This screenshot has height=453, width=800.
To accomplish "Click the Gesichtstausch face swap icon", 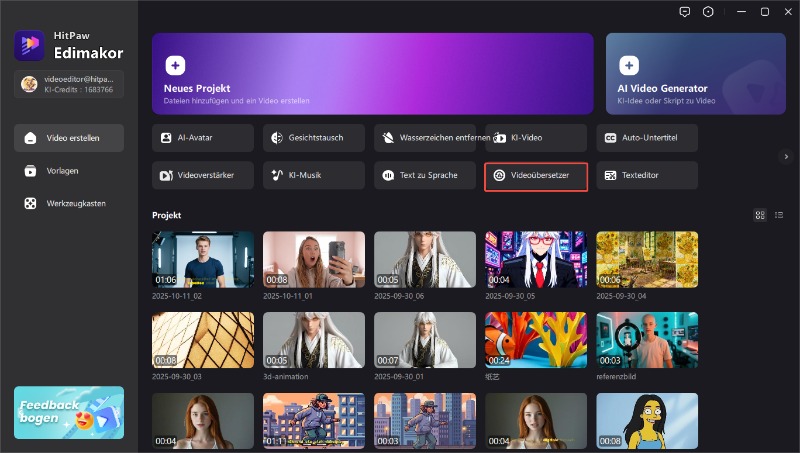I will (x=277, y=138).
